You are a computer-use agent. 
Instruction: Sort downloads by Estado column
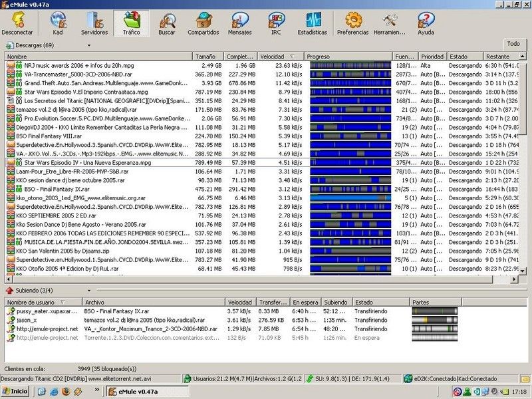click(465, 57)
